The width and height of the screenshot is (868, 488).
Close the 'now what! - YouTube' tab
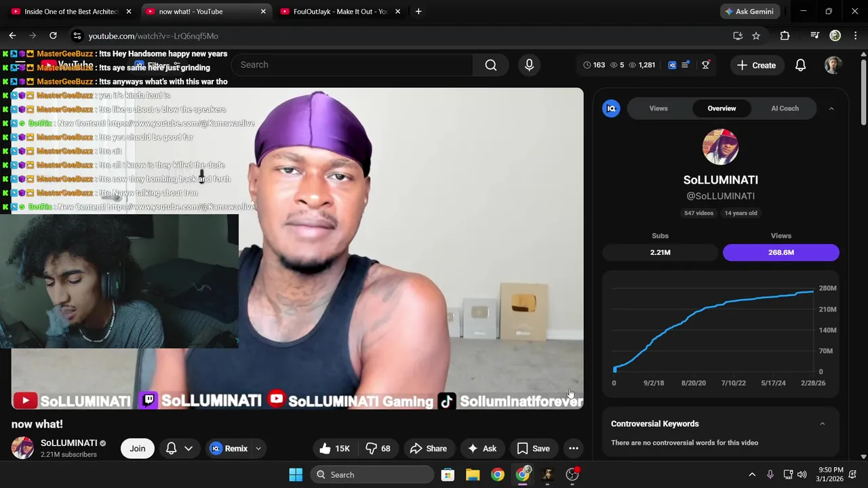click(263, 12)
